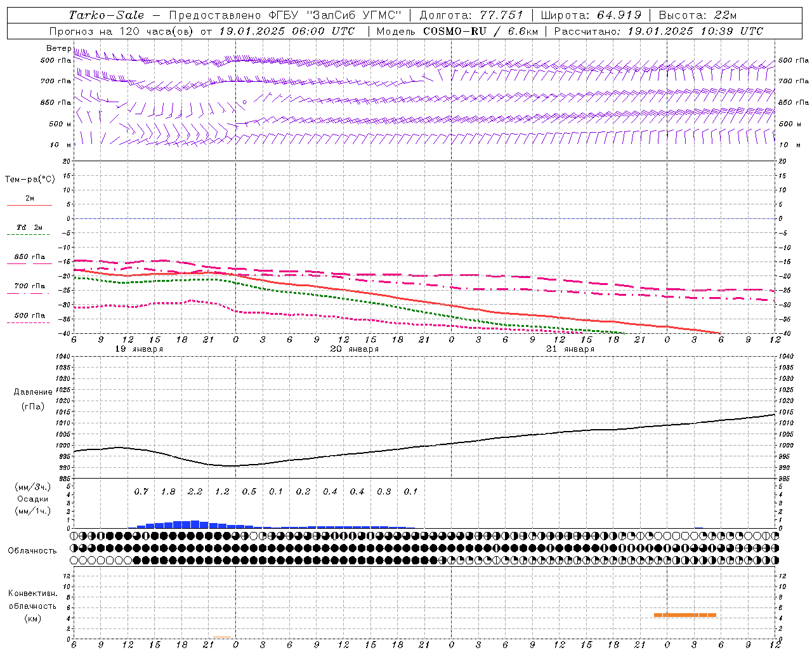Screen dimensions: 812x650
Task: Click the 0.5 precipitation total value
Action: 249,492
